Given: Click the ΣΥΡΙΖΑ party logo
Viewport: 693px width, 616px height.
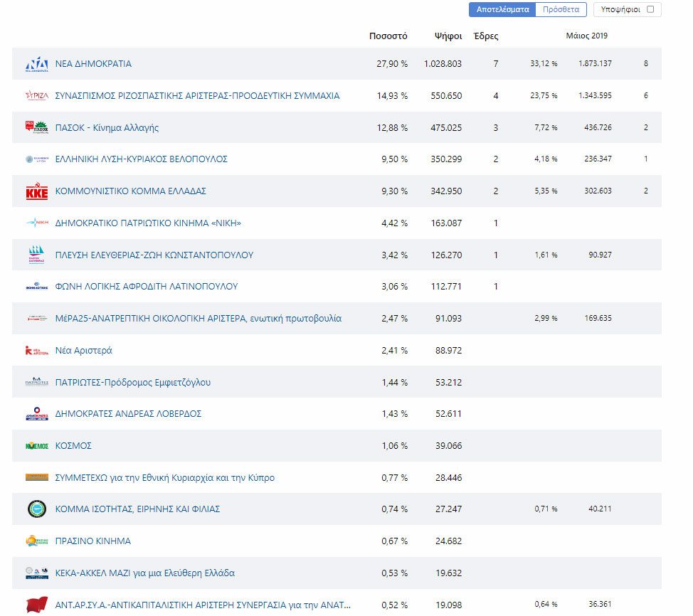Looking at the screenshot, I should (x=37, y=95).
